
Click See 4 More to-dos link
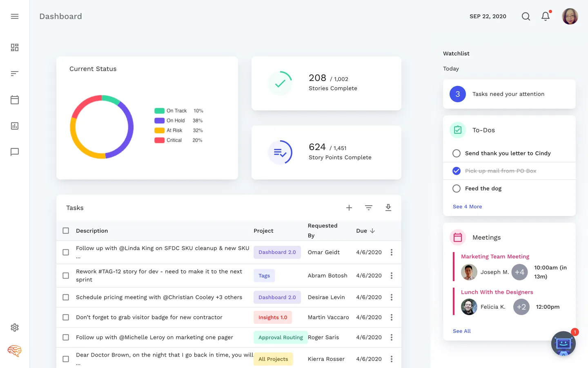coord(468,206)
